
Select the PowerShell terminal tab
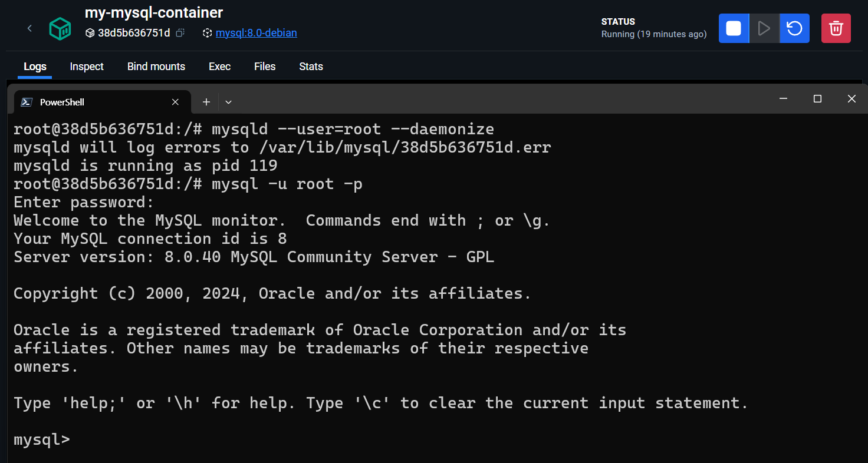click(102, 102)
